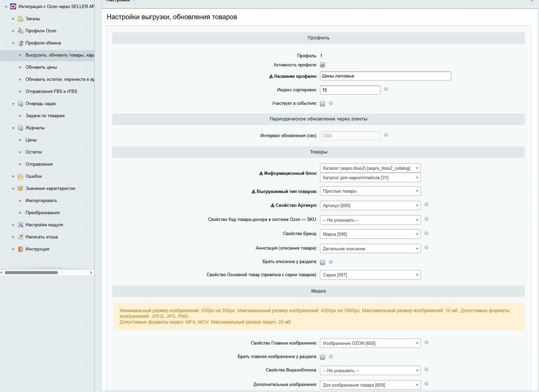Collapse the Интеграция с Ozon tree node
Viewport: 539px width, 392px height.
click(6, 7)
